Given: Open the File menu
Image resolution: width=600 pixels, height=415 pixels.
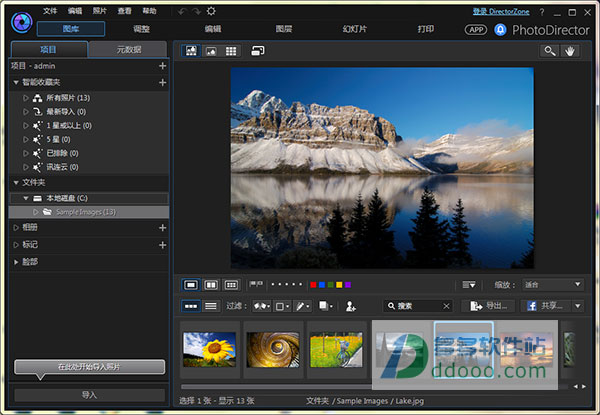Looking at the screenshot, I should pyautogui.click(x=50, y=11).
